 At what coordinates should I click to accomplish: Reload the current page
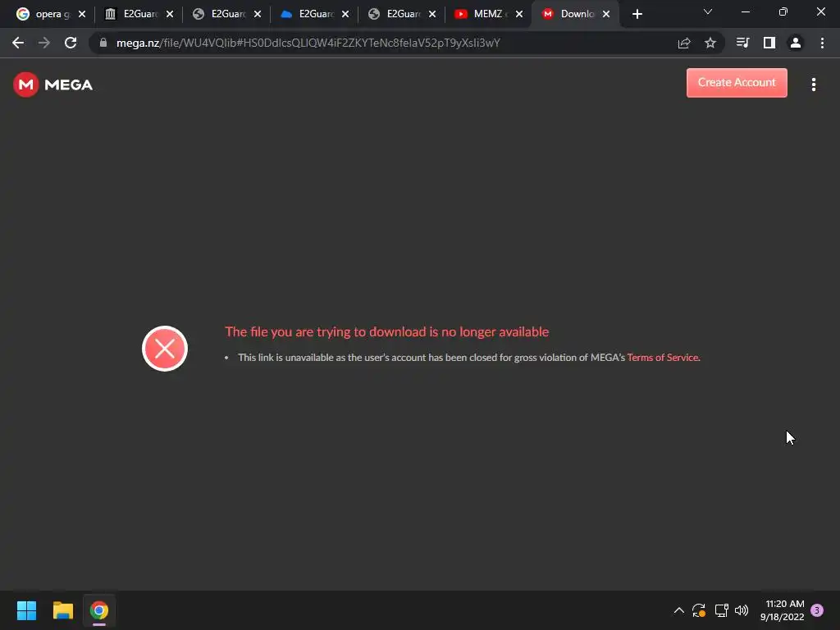[71, 43]
